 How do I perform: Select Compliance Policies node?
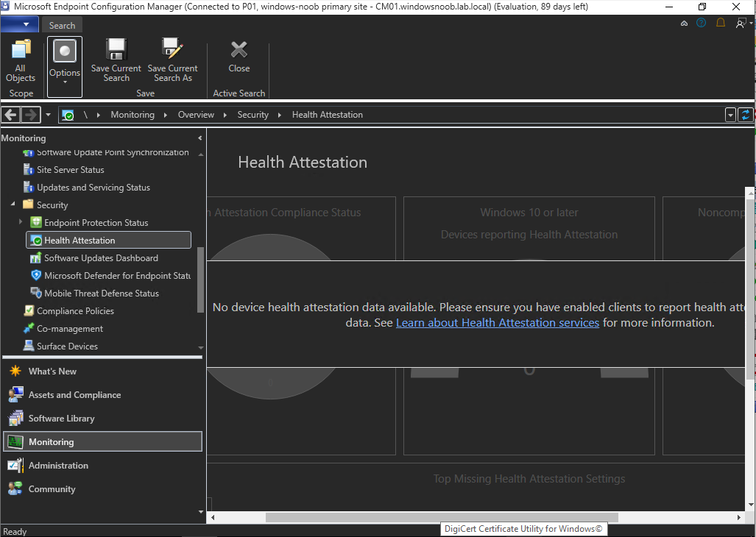75,311
